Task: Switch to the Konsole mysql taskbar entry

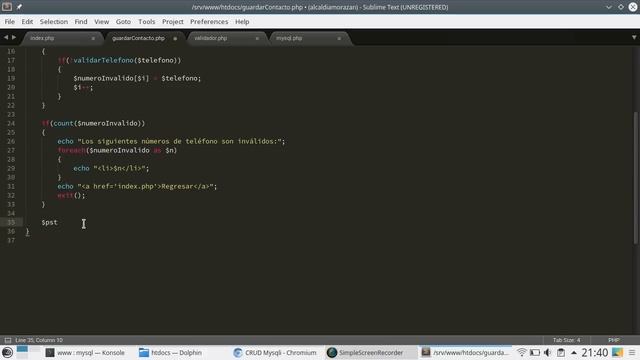Action: tap(84, 353)
